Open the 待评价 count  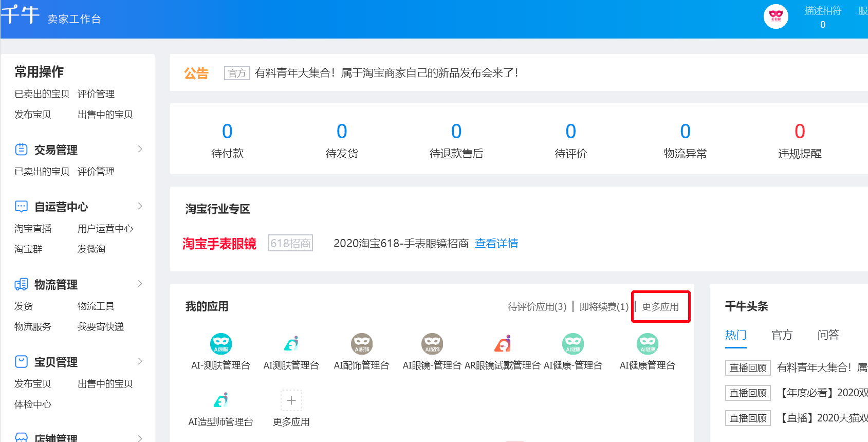[x=571, y=132]
